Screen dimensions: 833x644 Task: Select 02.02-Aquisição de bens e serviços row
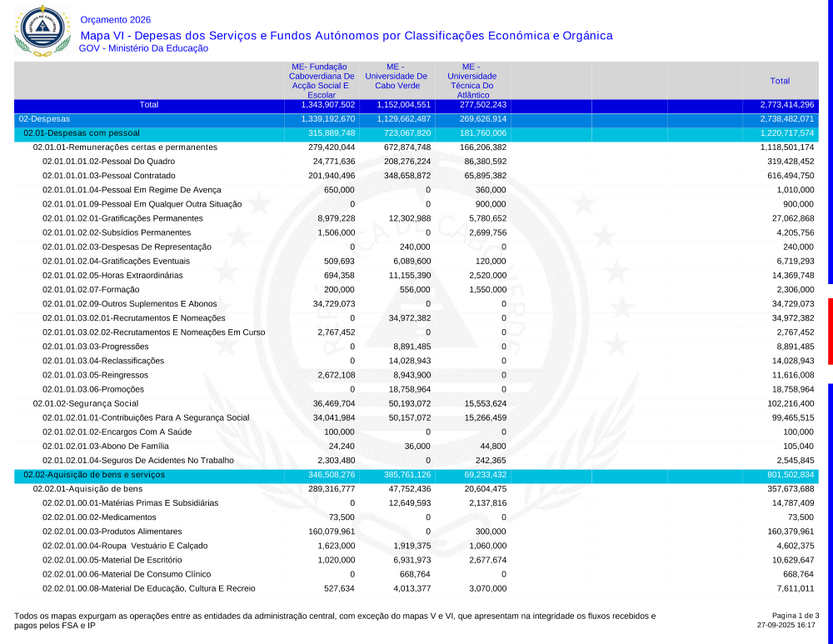[94, 475]
